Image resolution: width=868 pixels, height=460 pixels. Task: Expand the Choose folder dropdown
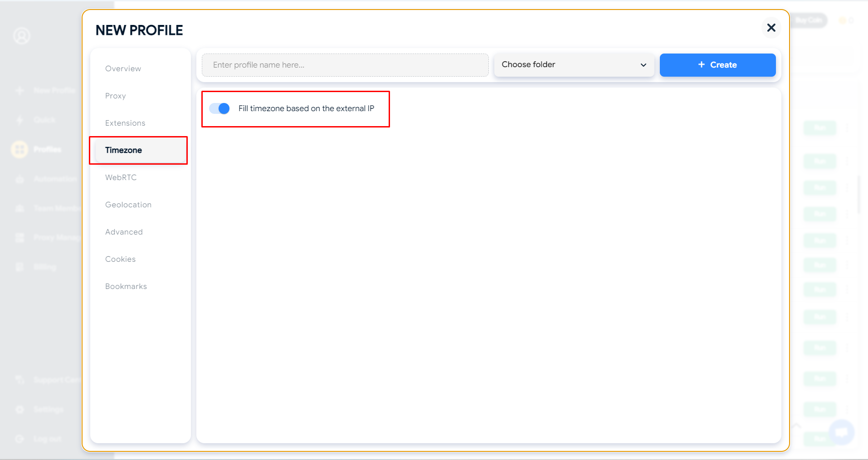(x=574, y=65)
